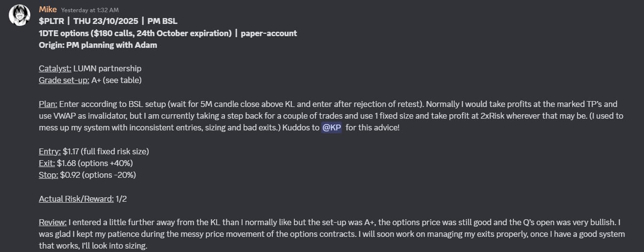Viewport: 644px width, 252px height.
Task: Click the underlined 'Entry:' label
Action: point(50,151)
